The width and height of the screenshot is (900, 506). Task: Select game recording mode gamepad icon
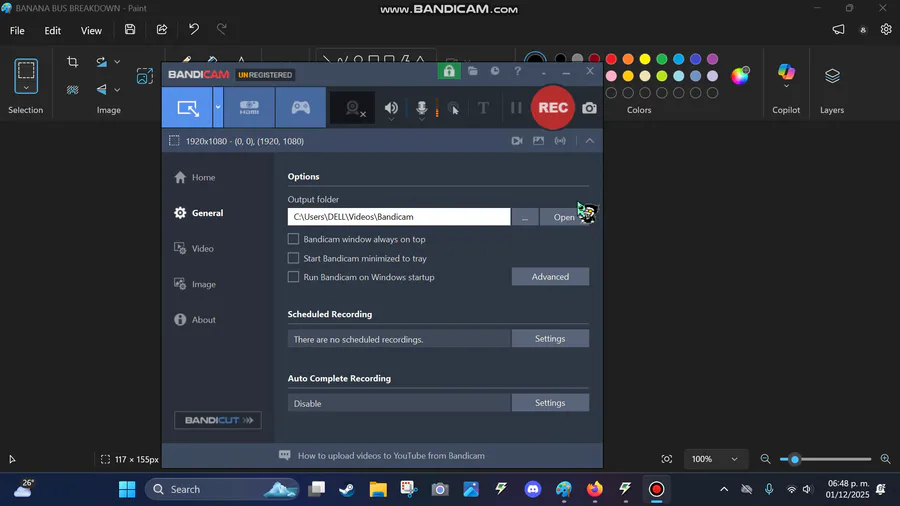tap(301, 108)
